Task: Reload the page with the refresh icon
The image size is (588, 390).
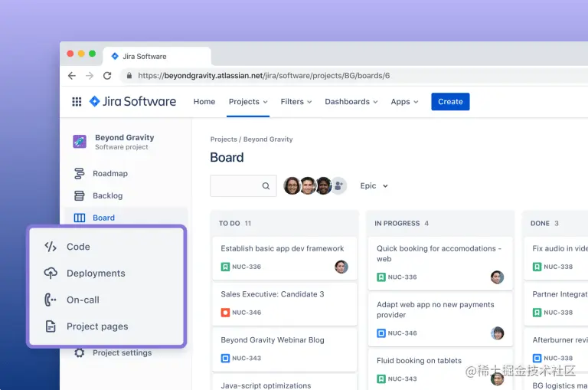Action: [107, 76]
